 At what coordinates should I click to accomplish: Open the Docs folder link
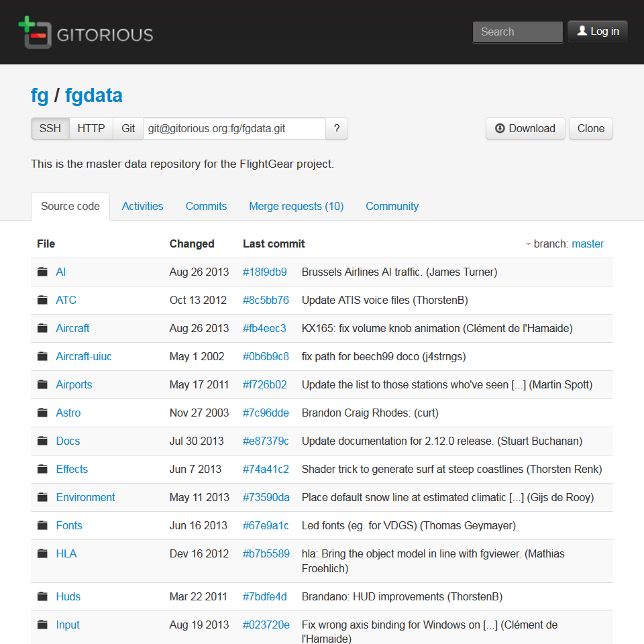(68, 441)
